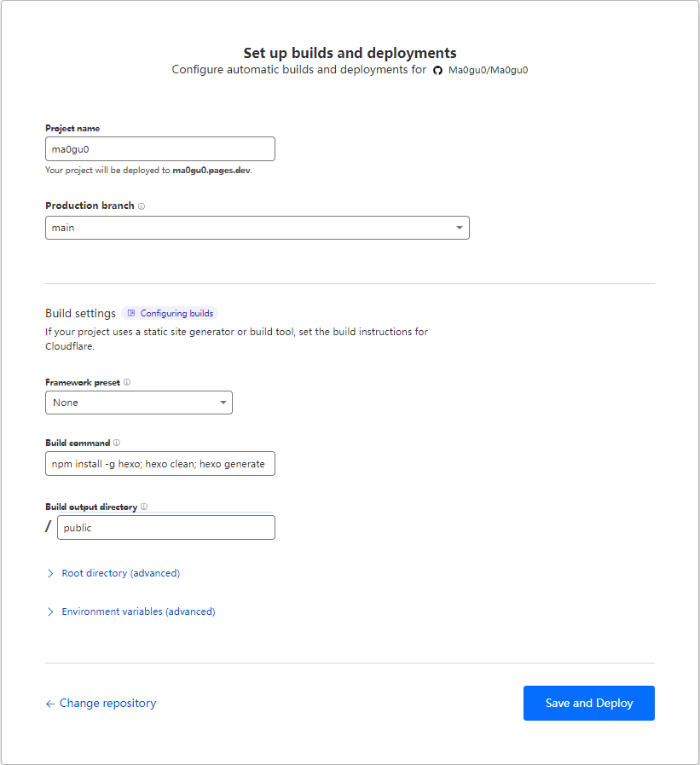The image size is (700, 765).
Task: Expand Root directory (advanced) chevron
Action: pos(50,573)
